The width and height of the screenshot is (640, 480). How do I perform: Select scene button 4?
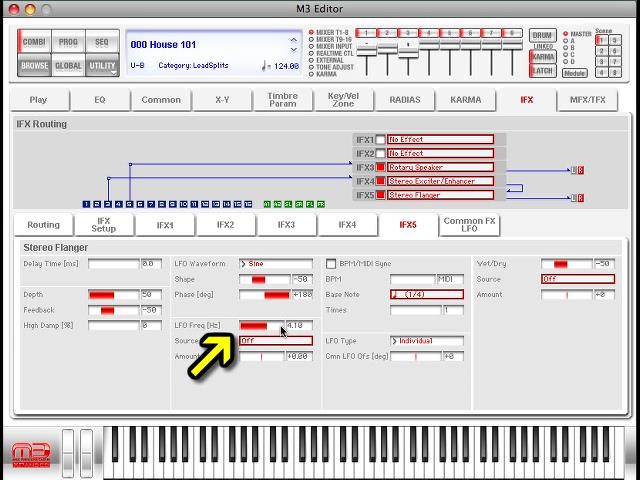pyautogui.click(x=601, y=73)
